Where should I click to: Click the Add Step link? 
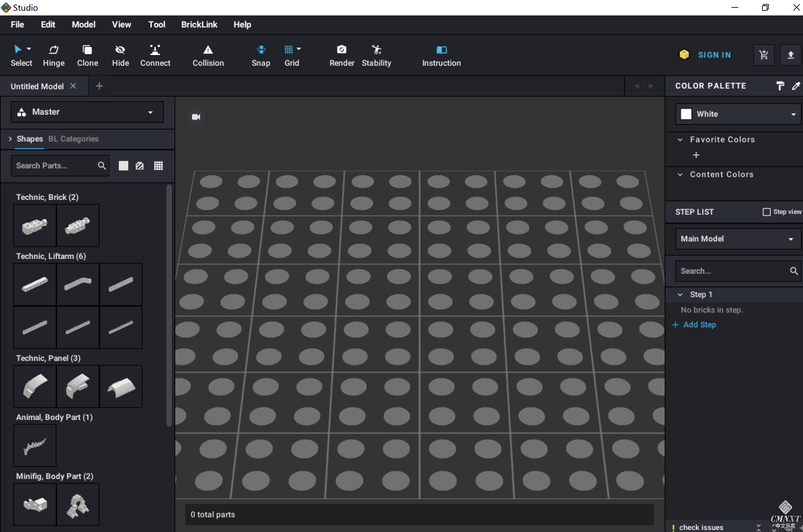coord(699,325)
